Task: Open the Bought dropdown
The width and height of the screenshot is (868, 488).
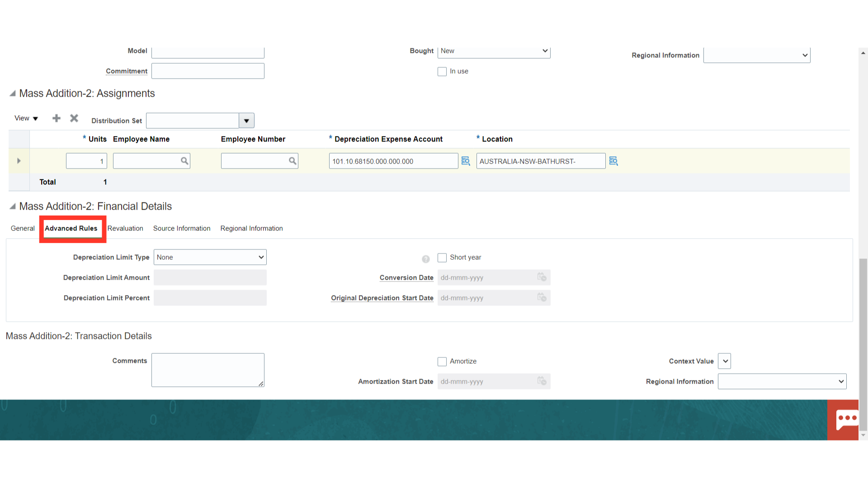Action: coord(494,51)
